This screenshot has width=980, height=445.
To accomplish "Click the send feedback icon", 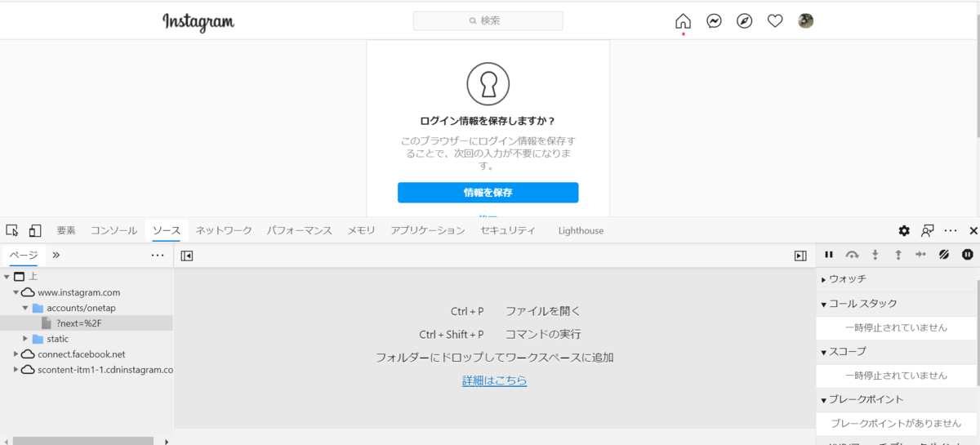I will click(x=928, y=230).
